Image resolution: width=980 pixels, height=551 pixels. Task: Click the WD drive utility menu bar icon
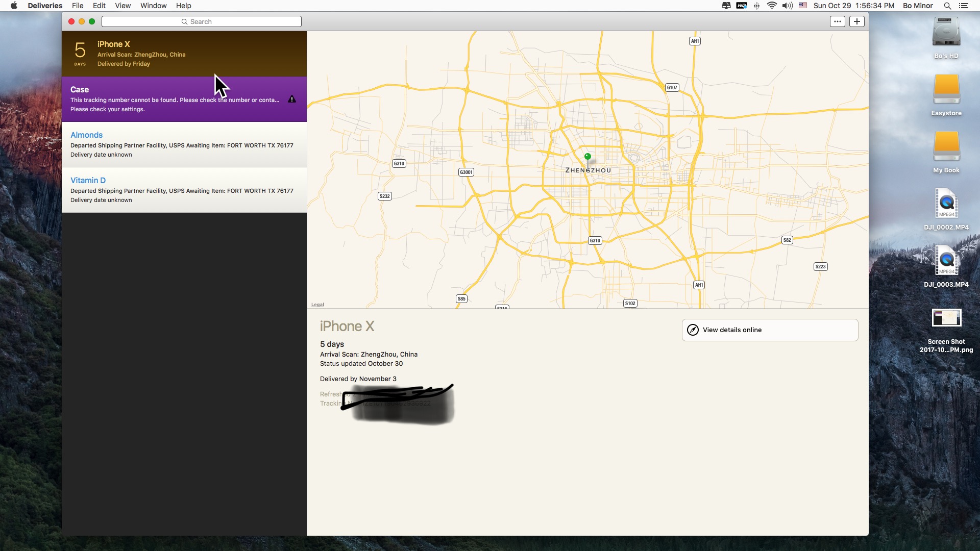pos(742,6)
